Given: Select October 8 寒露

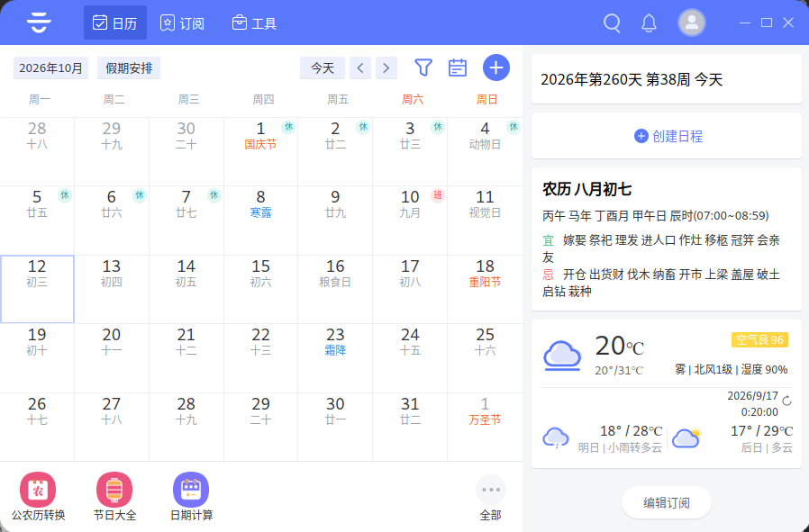Looking at the screenshot, I should (x=260, y=221).
